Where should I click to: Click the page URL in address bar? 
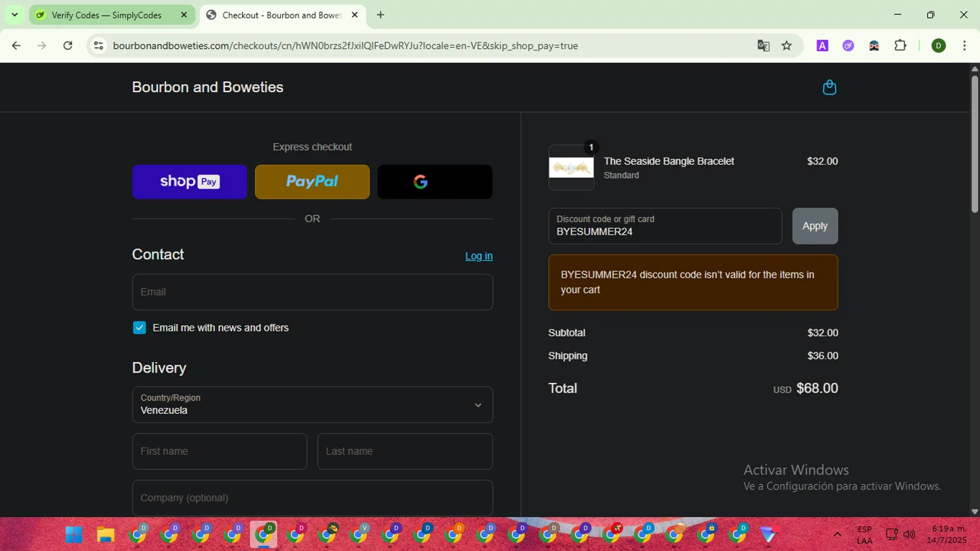click(345, 46)
